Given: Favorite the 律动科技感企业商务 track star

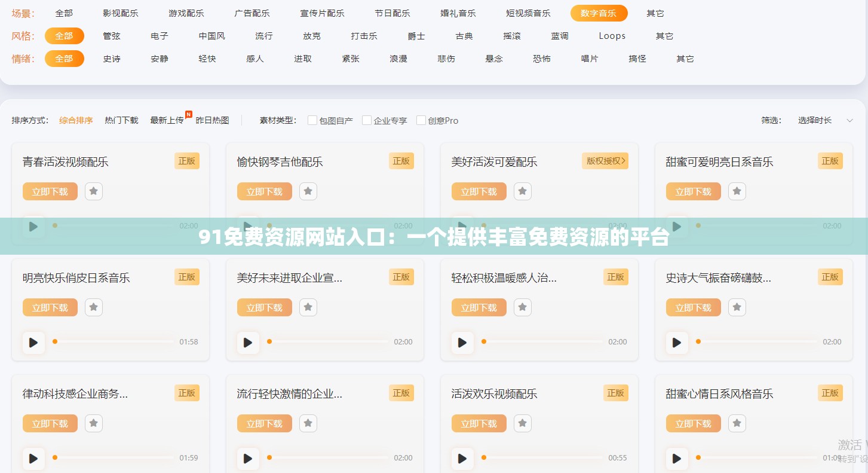Looking at the screenshot, I should tap(94, 423).
